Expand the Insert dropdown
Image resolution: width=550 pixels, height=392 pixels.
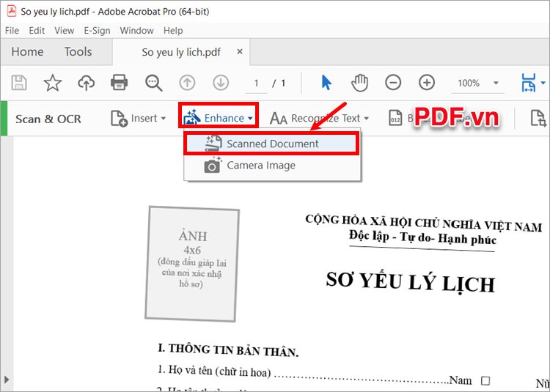pyautogui.click(x=139, y=118)
